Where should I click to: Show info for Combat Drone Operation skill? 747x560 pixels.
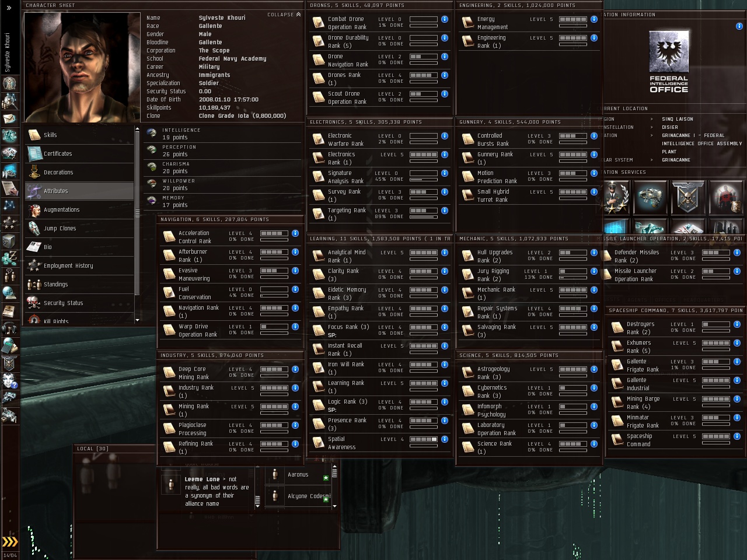[x=445, y=19]
